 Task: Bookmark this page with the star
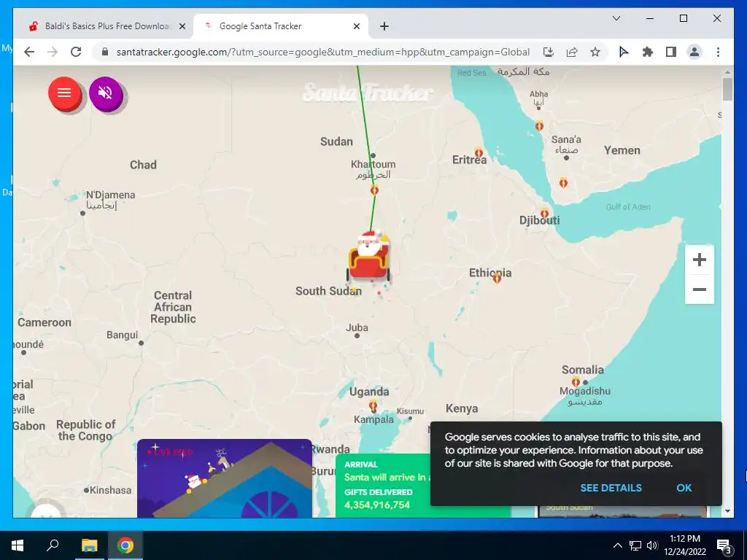tap(595, 52)
